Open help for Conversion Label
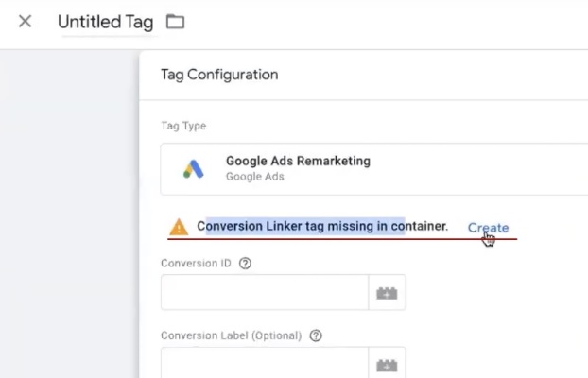The height and width of the screenshot is (378, 588). coord(316,335)
